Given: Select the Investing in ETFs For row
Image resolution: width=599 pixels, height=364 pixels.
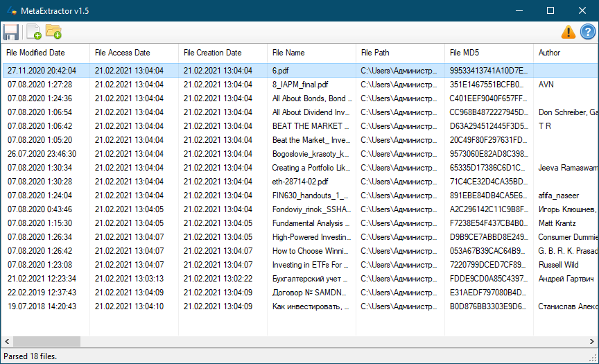Looking at the screenshot, I should [x=300, y=265].
